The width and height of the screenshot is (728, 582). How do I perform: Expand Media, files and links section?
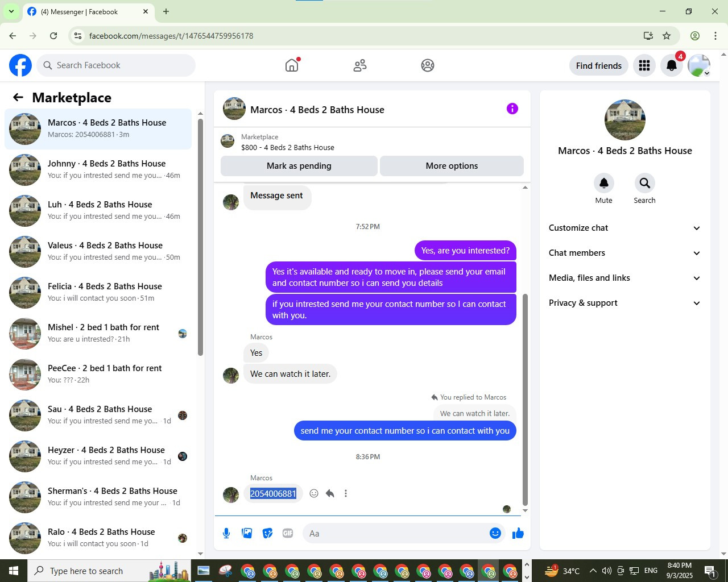(624, 278)
